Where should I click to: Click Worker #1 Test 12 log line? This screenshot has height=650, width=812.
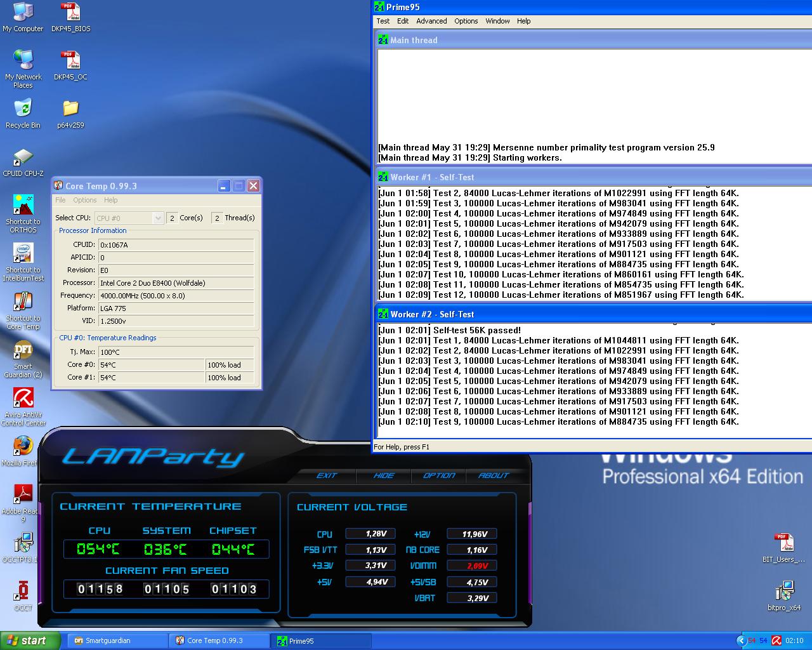tap(561, 295)
